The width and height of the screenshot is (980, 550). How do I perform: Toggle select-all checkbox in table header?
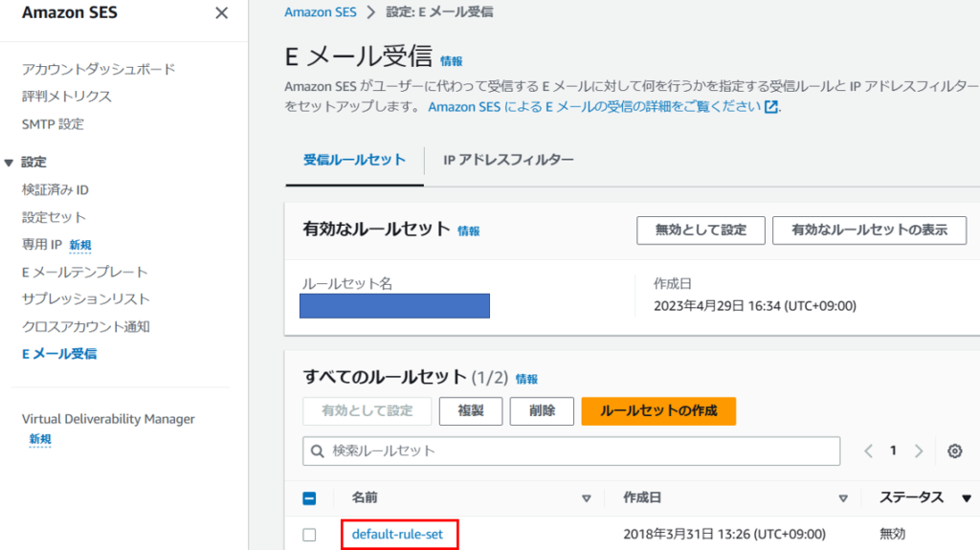pos(309,498)
